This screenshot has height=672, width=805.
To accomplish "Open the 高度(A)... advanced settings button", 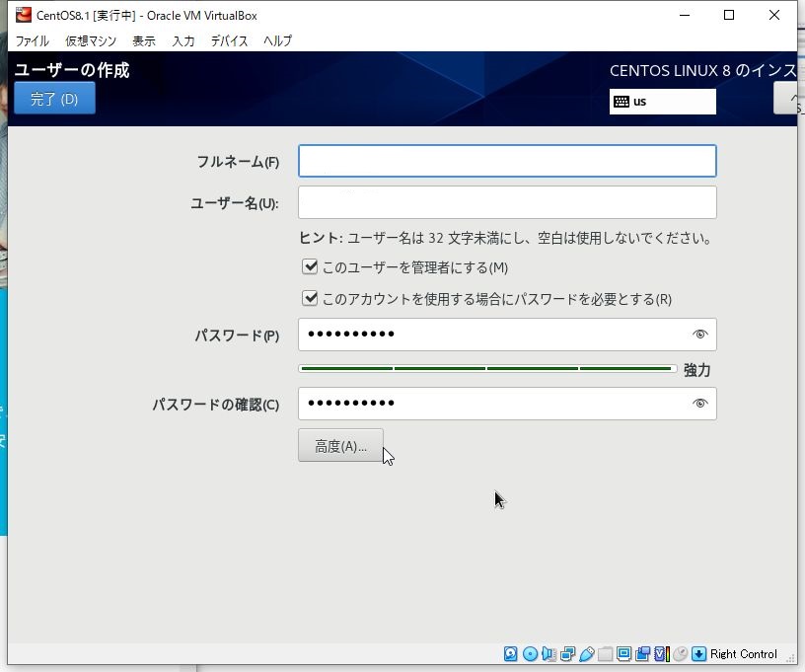I will pos(340,446).
